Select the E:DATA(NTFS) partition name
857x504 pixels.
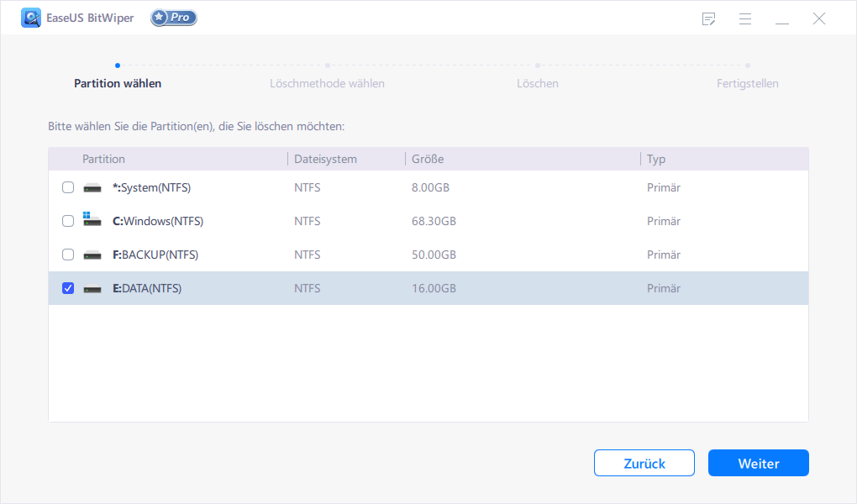(x=147, y=288)
